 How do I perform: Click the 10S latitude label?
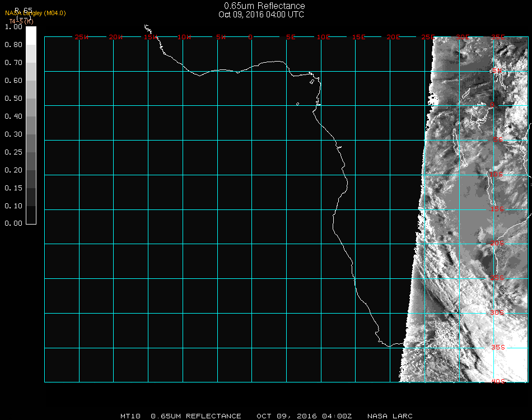tap(496, 174)
